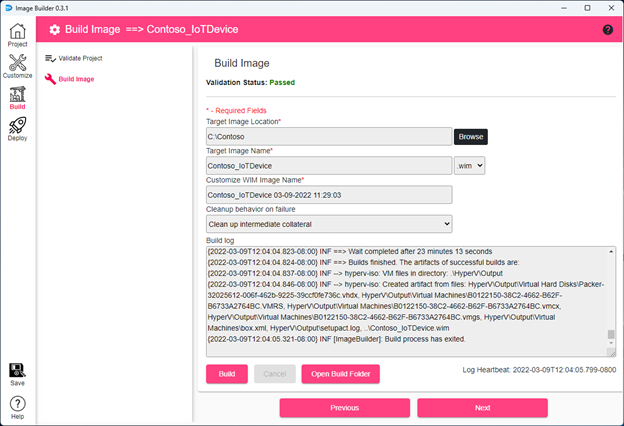Click the 'Build process has exited' log line
The width and height of the screenshot is (624, 426).
(x=336, y=339)
